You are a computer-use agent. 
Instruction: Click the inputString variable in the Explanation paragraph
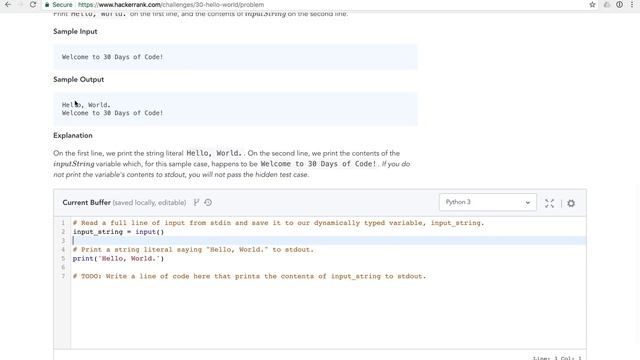(73, 164)
